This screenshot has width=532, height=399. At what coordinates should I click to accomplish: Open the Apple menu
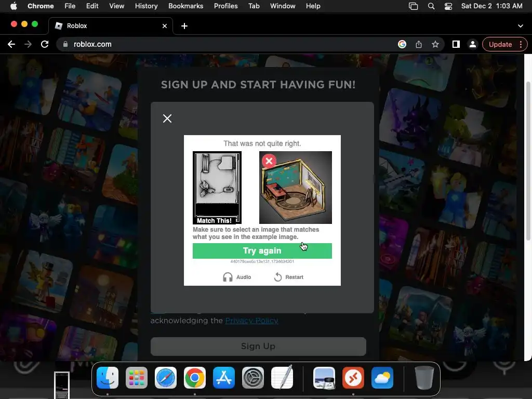click(14, 6)
